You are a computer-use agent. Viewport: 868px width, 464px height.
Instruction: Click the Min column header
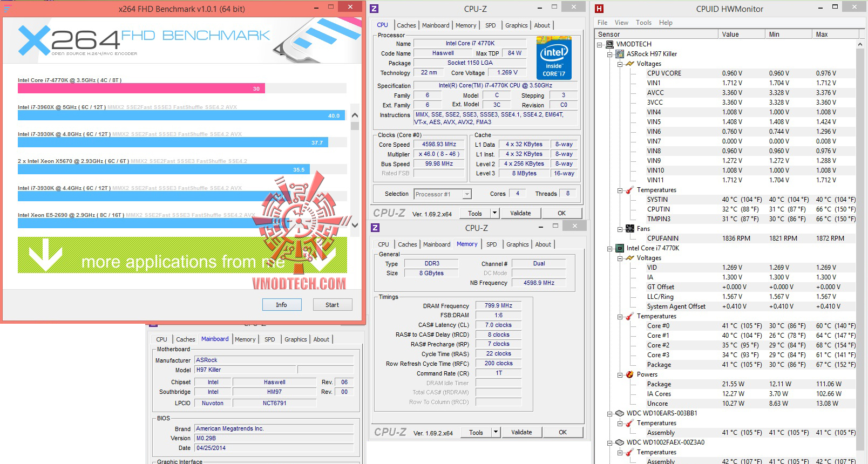click(x=789, y=34)
